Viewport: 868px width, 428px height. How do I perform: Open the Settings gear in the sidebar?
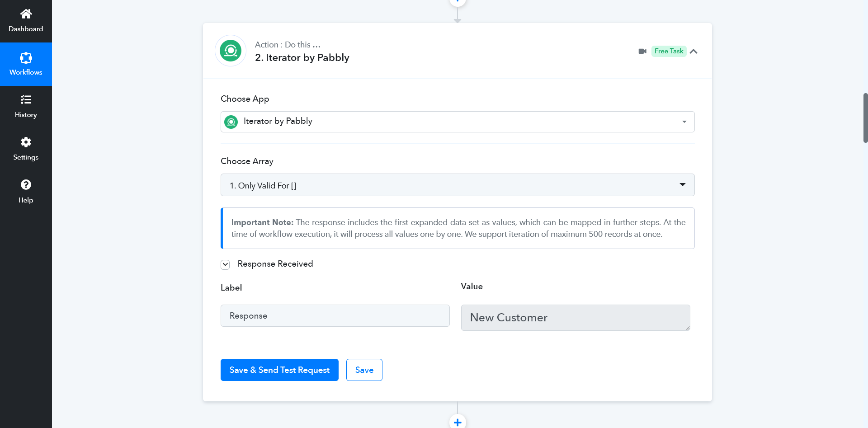click(26, 142)
